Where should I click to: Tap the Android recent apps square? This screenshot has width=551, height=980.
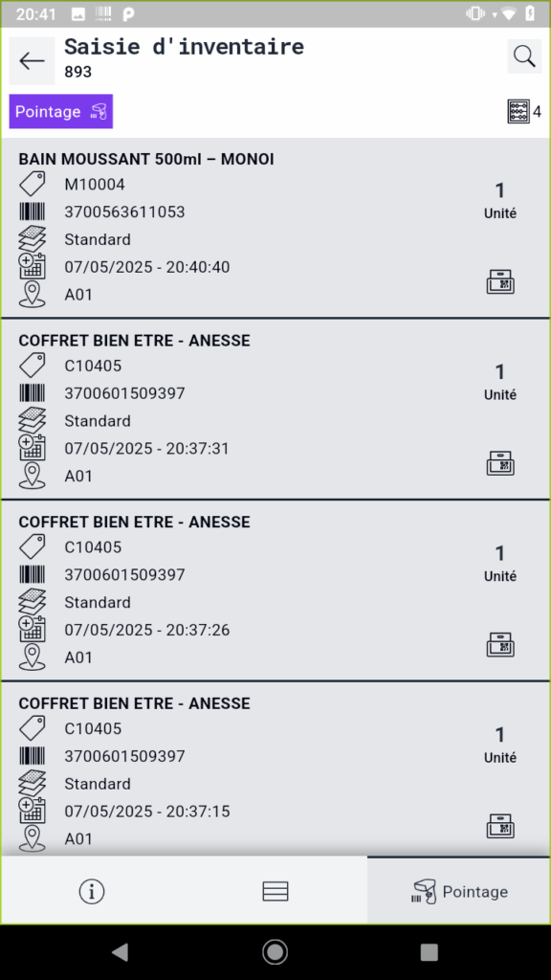[430, 952]
